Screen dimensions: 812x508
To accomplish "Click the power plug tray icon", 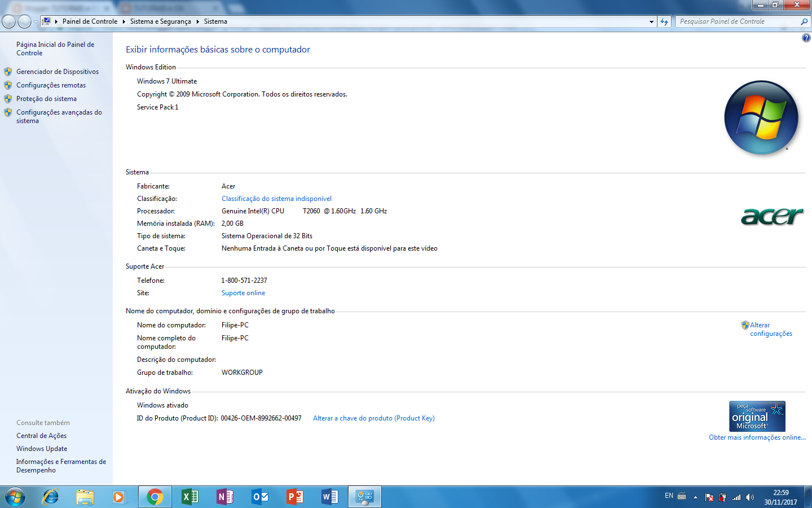I will (x=722, y=497).
